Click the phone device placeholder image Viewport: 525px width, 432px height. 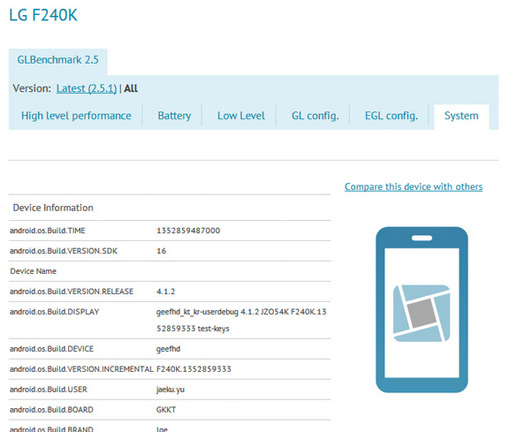coord(422,309)
